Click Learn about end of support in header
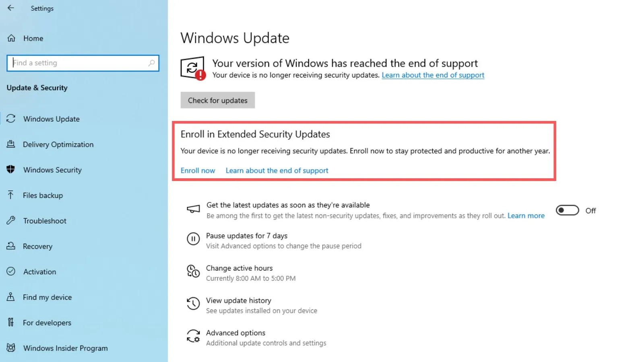The image size is (644, 362). tap(433, 75)
